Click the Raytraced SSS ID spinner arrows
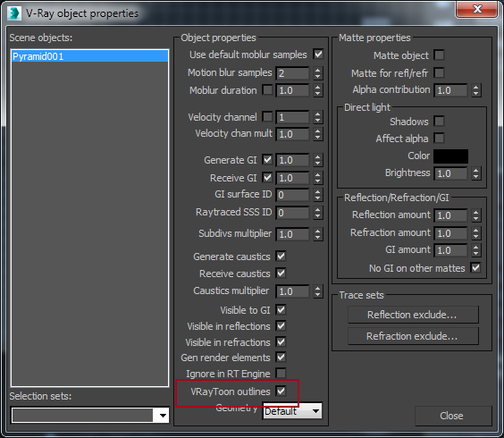Screen dimensions: 504x438 point(317,213)
